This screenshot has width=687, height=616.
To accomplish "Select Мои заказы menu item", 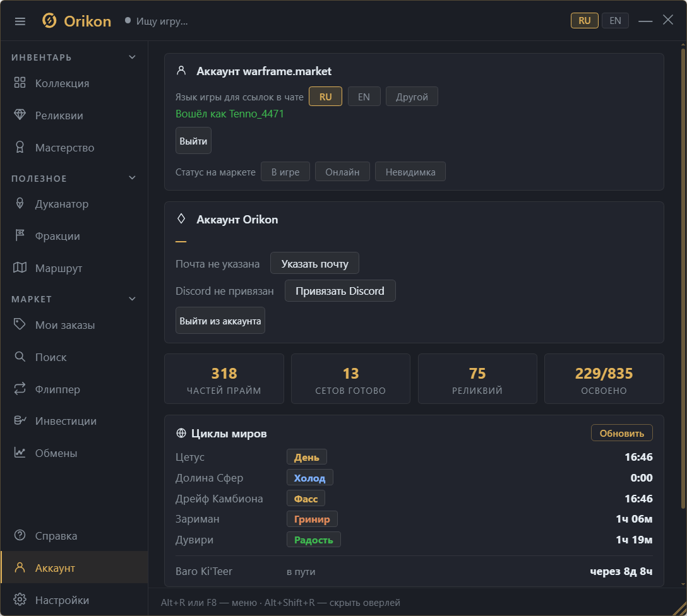I will pos(74,325).
